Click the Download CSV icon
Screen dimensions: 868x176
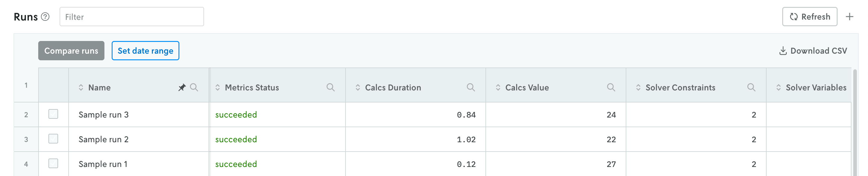tap(783, 51)
